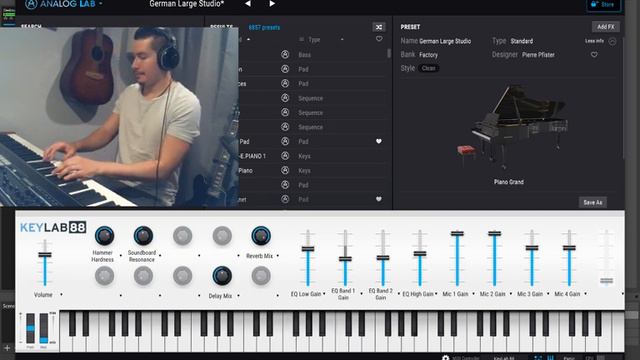Open parameter menu next to Soundboard Resonance
640x360 pixels.
[x=160, y=256]
